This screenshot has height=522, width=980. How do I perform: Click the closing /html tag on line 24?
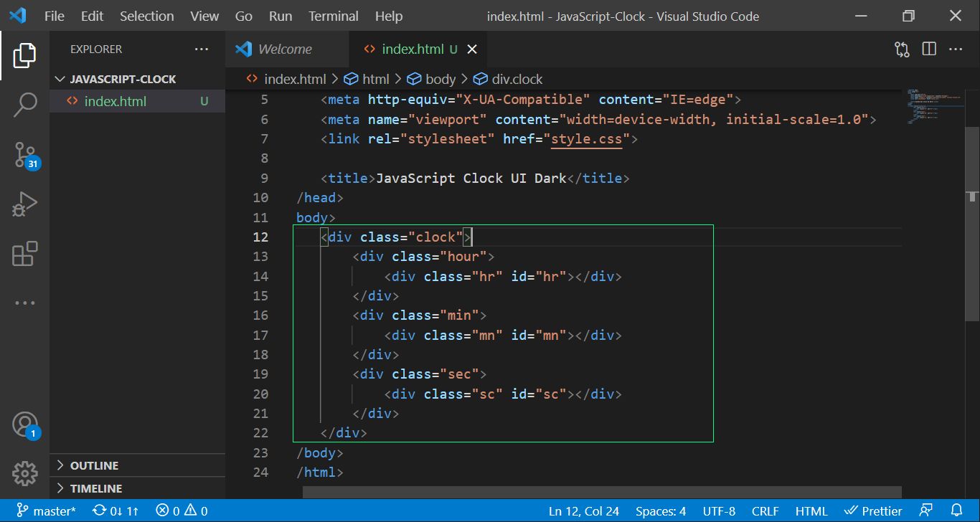click(x=320, y=472)
